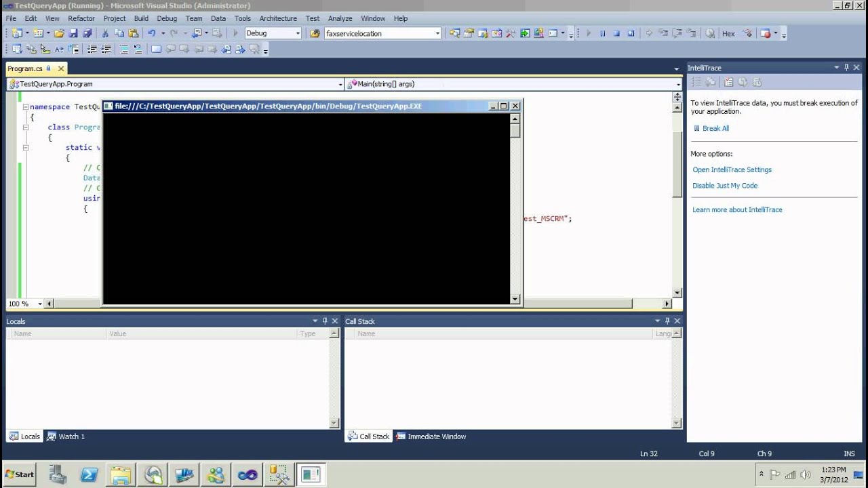Click the editor horizontal scrollbar track
This screenshot has height=488, width=868.
point(648,304)
